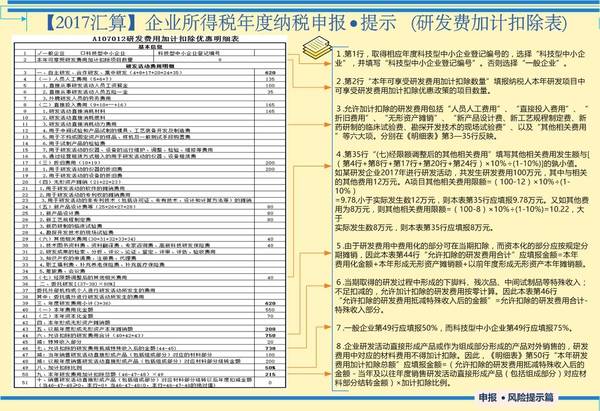The width and height of the screenshot is (600, 411).
Task: Click the 科技型中小企业登记编号 field in row 1
Action: point(269,53)
